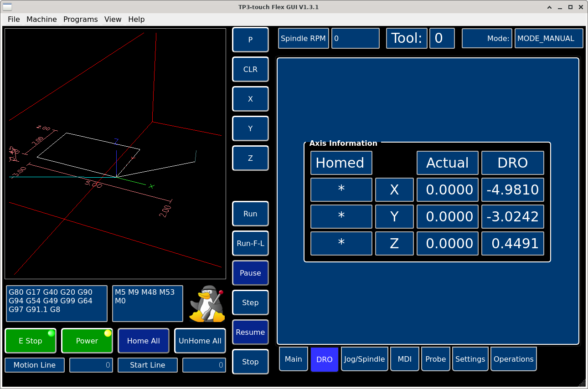Select the P view button

coord(250,40)
